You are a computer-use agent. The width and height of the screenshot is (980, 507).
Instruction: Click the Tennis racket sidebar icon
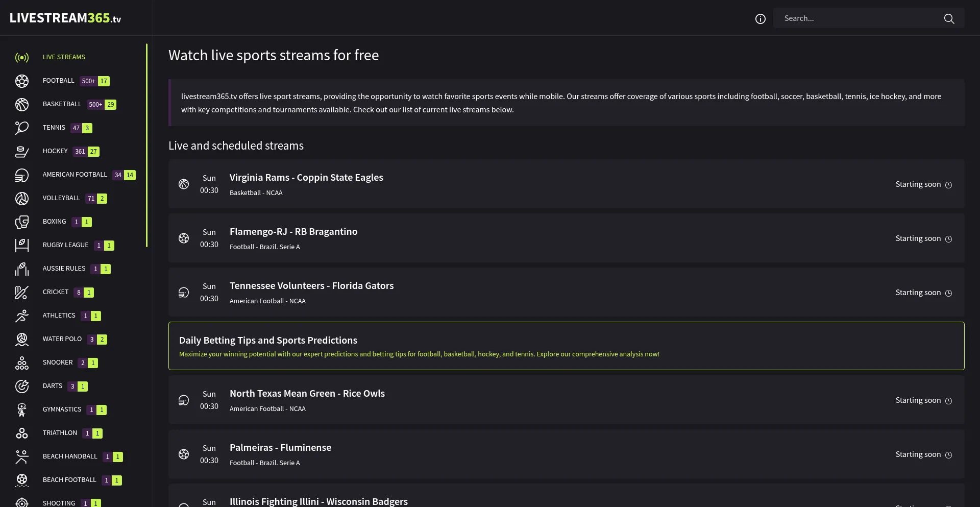pyautogui.click(x=22, y=128)
